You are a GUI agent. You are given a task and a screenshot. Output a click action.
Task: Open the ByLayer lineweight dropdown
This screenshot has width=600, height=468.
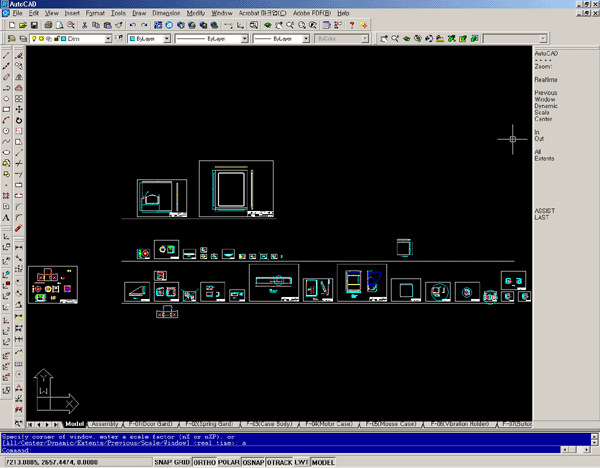coord(306,39)
